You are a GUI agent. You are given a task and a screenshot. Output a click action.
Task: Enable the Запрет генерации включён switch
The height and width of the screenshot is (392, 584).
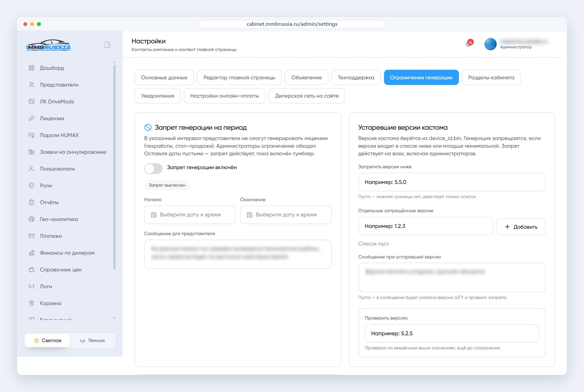pyautogui.click(x=153, y=169)
